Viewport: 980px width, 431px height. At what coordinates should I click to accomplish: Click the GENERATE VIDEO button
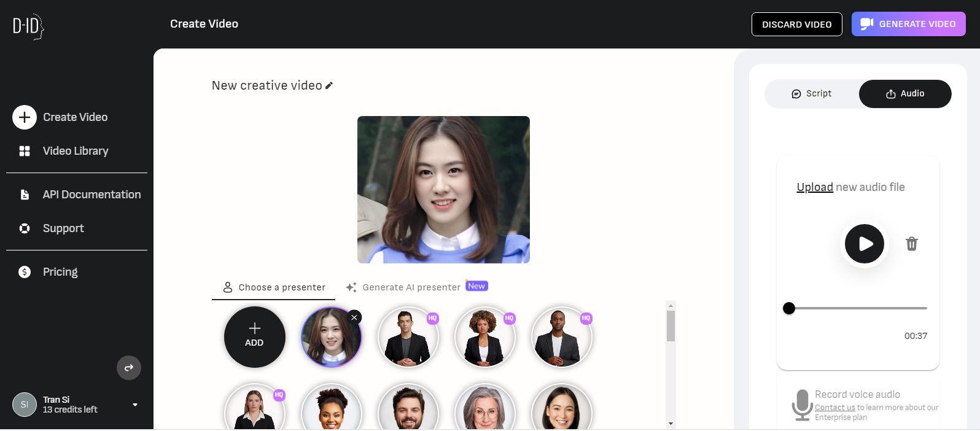[x=908, y=24]
